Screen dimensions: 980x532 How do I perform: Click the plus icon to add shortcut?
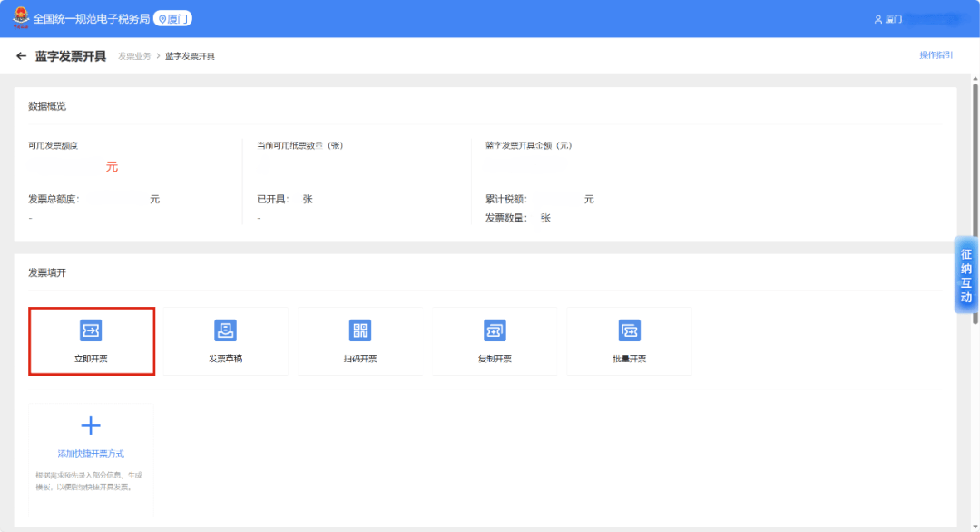click(91, 426)
